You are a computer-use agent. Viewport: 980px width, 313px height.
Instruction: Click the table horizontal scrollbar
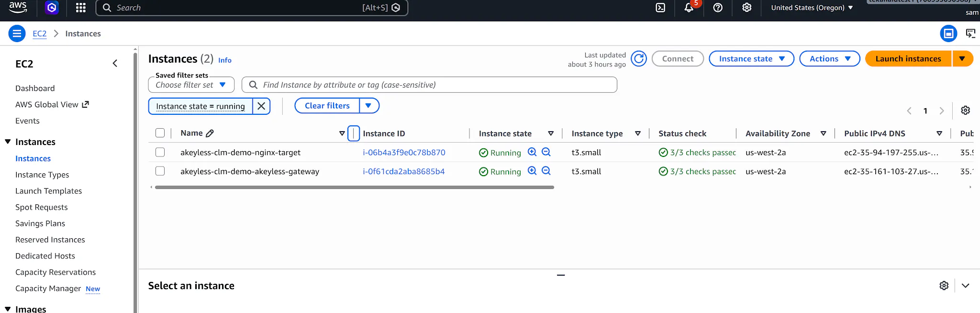(355, 187)
